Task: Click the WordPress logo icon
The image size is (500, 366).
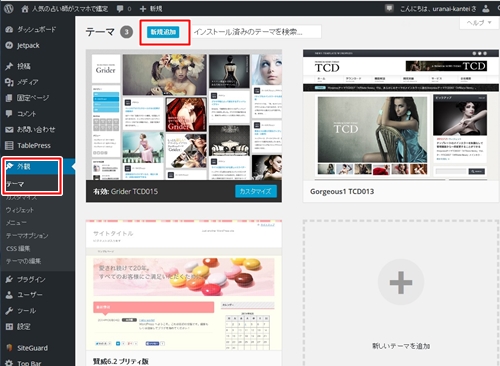Action: (9, 9)
